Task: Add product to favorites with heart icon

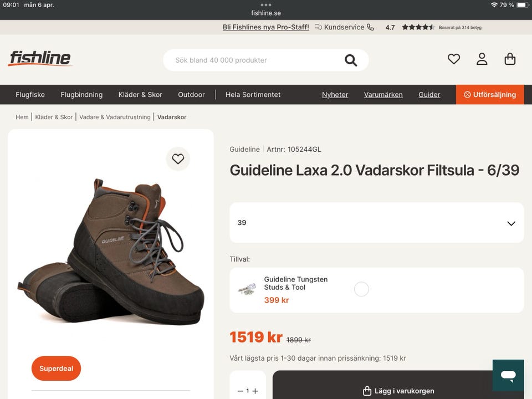Action: coord(178,159)
